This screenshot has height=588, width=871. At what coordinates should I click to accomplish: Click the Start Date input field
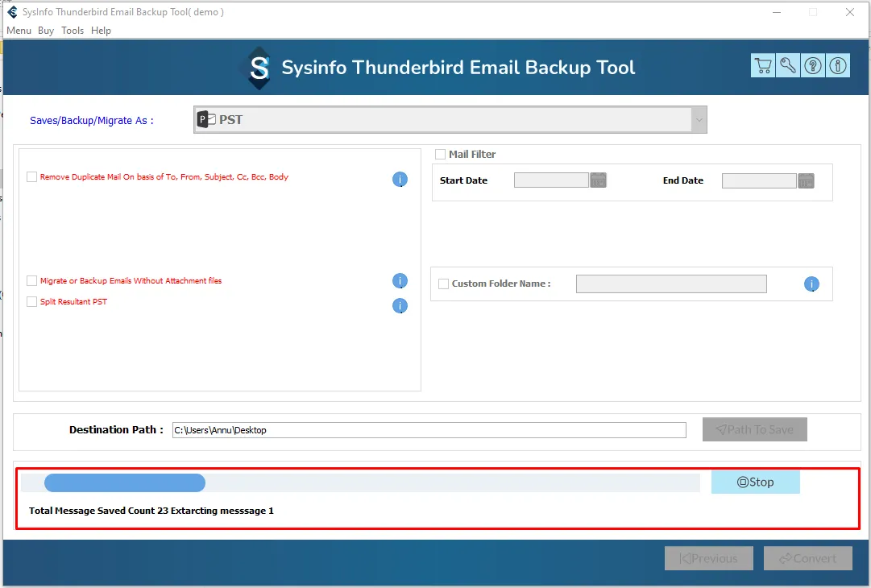point(551,180)
